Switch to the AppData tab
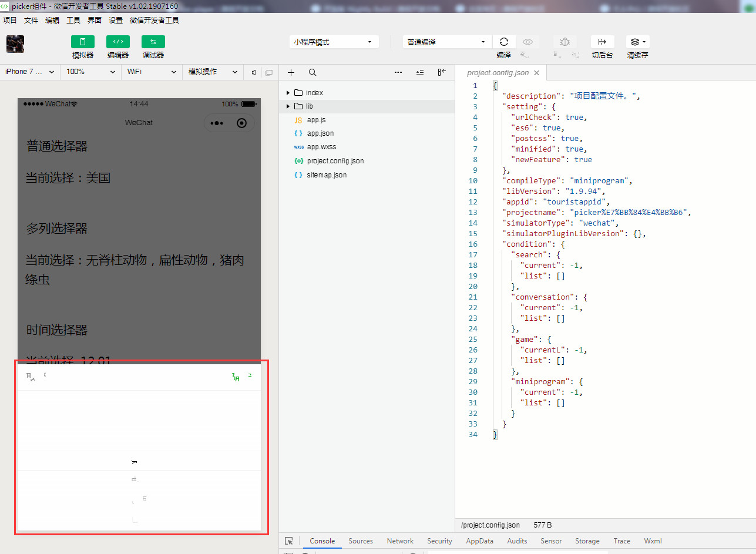Viewport: 756px width, 554px height. click(x=479, y=541)
